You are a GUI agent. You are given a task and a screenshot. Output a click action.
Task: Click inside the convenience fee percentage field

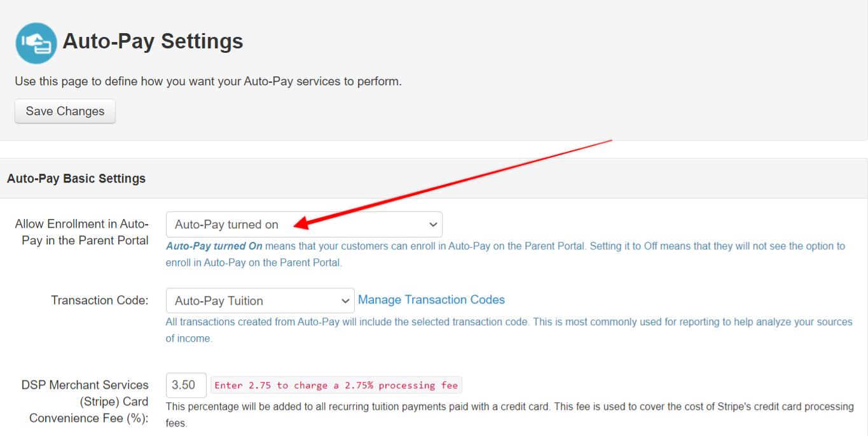(x=186, y=385)
